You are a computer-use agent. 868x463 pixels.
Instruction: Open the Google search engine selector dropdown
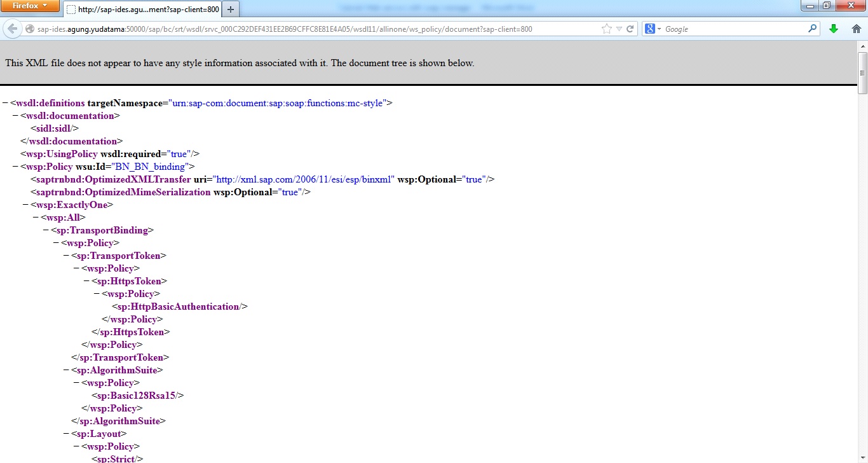point(653,29)
